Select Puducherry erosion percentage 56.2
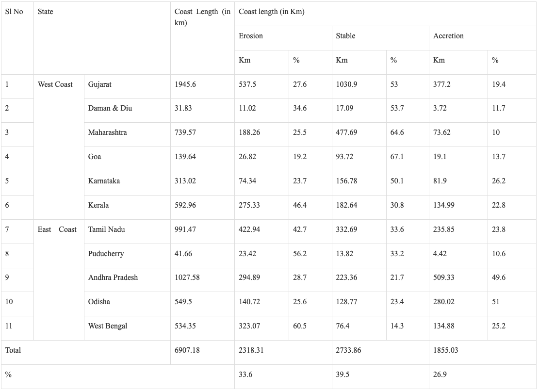The image size is (538, 392). pos(300,254)
